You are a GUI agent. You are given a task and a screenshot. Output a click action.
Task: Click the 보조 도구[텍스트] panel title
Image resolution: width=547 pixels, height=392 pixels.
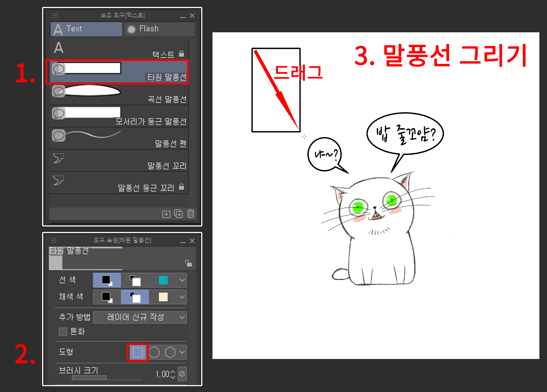click(x=123, y=15)
